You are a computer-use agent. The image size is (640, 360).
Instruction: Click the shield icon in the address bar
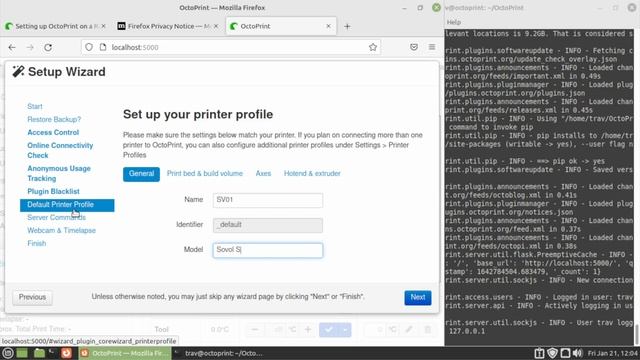coord(89,47)
